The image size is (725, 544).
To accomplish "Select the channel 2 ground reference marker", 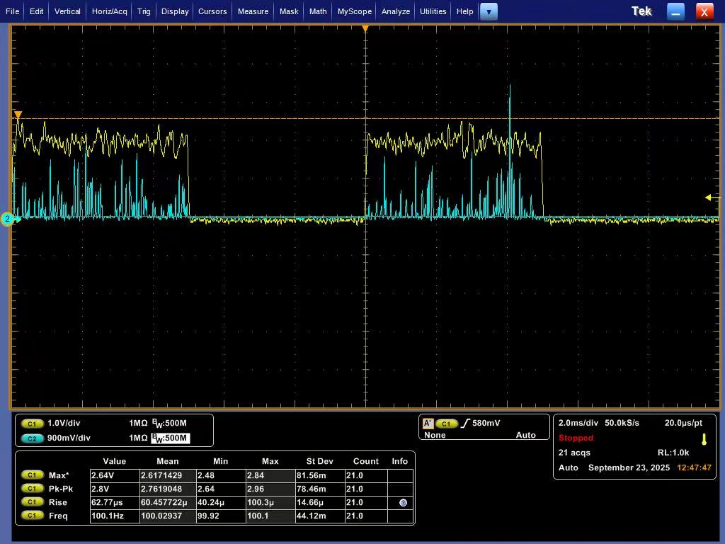I will click(x=7, y=219).
